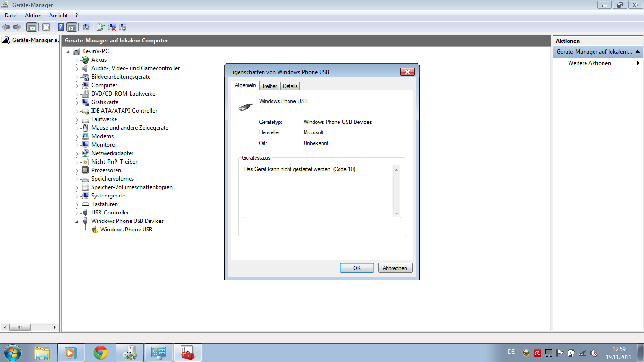Select the Nicht-PnP-Treiber icon
This screenshot has width=644, height=362.
point(85,162)
